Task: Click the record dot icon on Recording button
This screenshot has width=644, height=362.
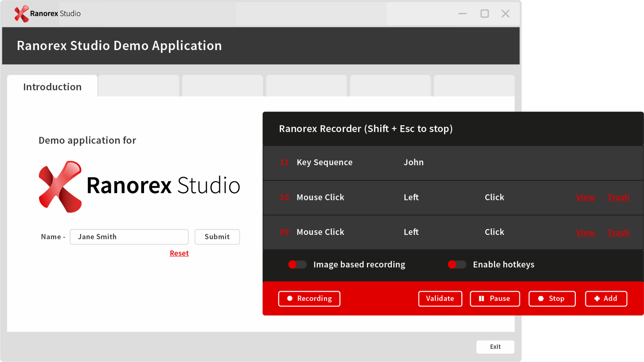Action: tap(290, 298)
